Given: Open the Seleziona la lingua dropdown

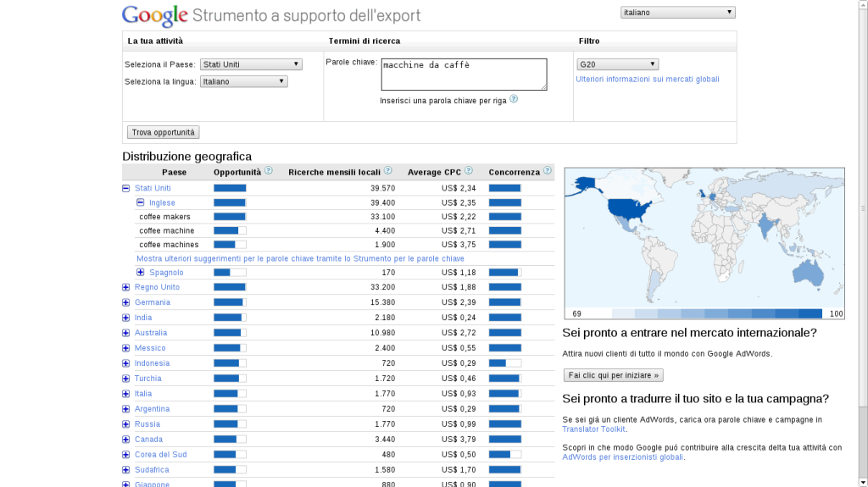Looking at the screenshot, I should pos(243,81).
